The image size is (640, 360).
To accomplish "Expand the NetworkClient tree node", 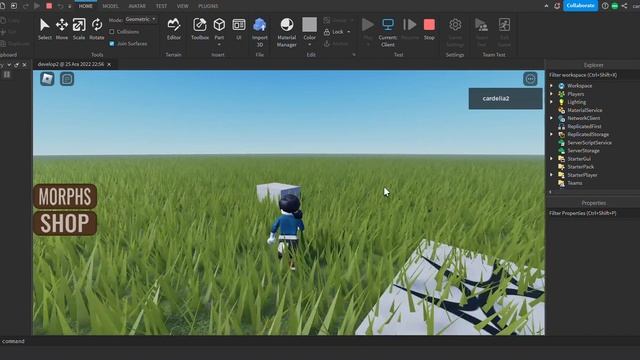I will pos(551,118).
